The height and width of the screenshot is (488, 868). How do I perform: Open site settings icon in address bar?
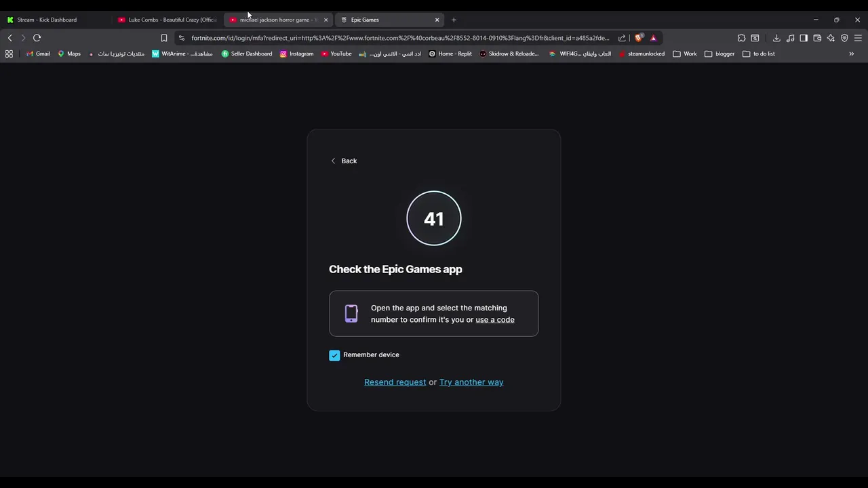pos(181,38)
